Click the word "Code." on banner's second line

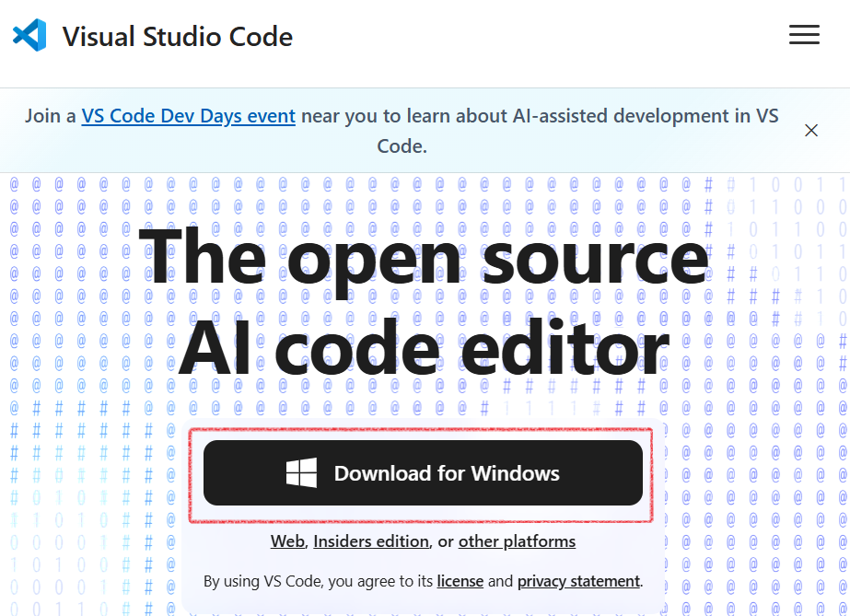point(402,146)
